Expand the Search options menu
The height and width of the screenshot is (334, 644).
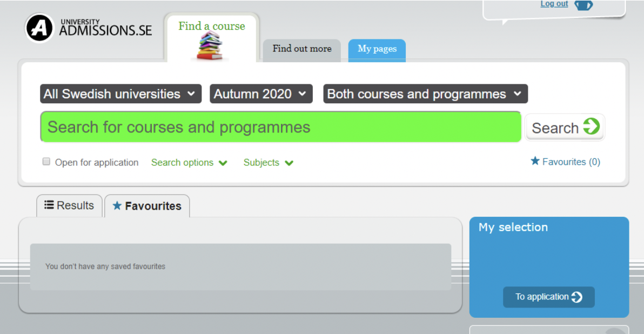(189, 163)
